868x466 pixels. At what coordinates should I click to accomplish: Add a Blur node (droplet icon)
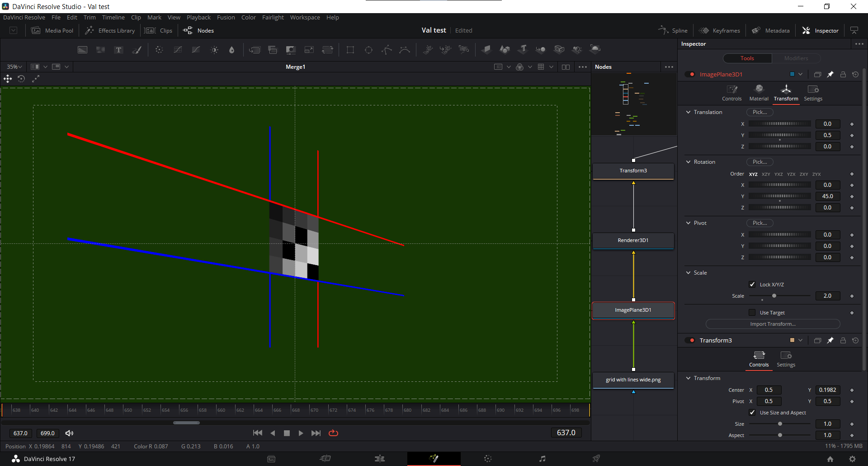pyautogui.click(x=232, y=50)
